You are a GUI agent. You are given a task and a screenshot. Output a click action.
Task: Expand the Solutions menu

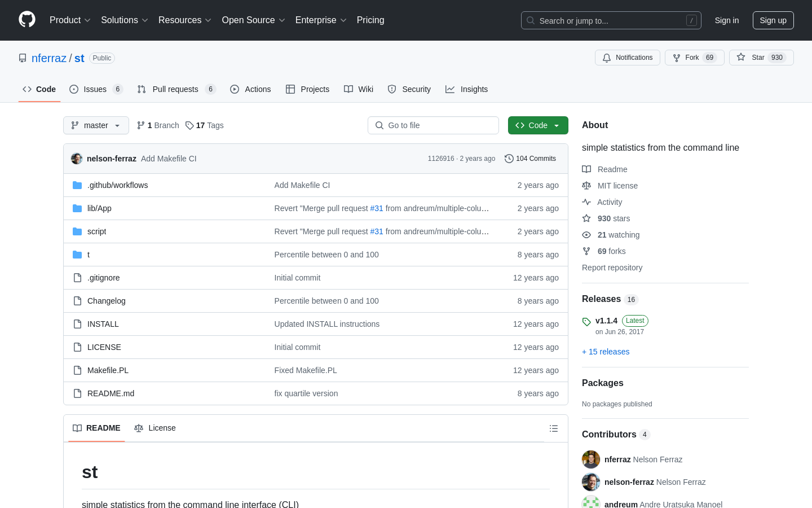tap(125, 20)
